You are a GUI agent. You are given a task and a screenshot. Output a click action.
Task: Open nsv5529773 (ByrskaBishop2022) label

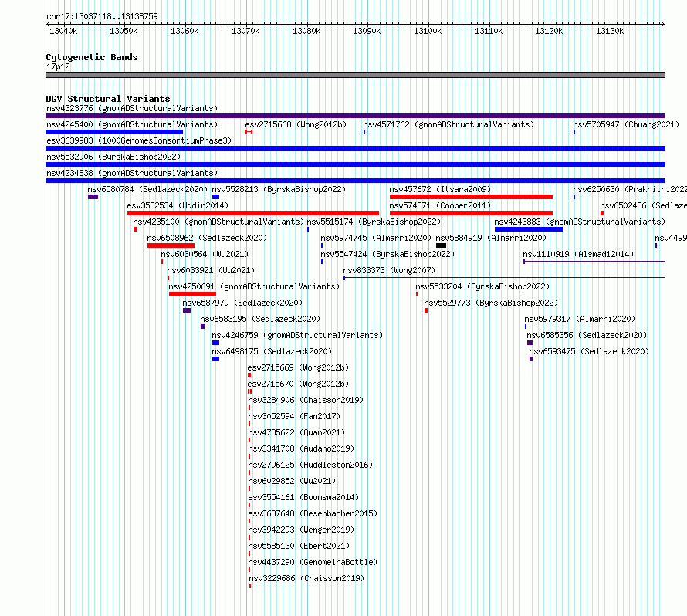point(491,303)
